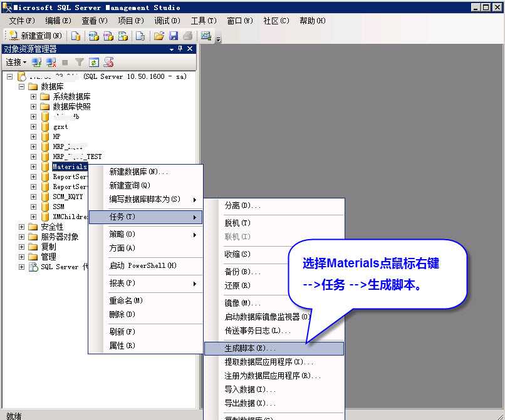The height and width of the screenshot is (420, 505).
Task: Select the SSM database in the tree
Action: click(x=59, y=207)
